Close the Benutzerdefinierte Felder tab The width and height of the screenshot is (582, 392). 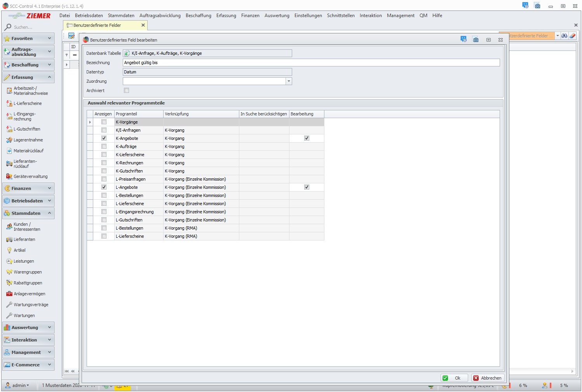[x=143, y=25]
